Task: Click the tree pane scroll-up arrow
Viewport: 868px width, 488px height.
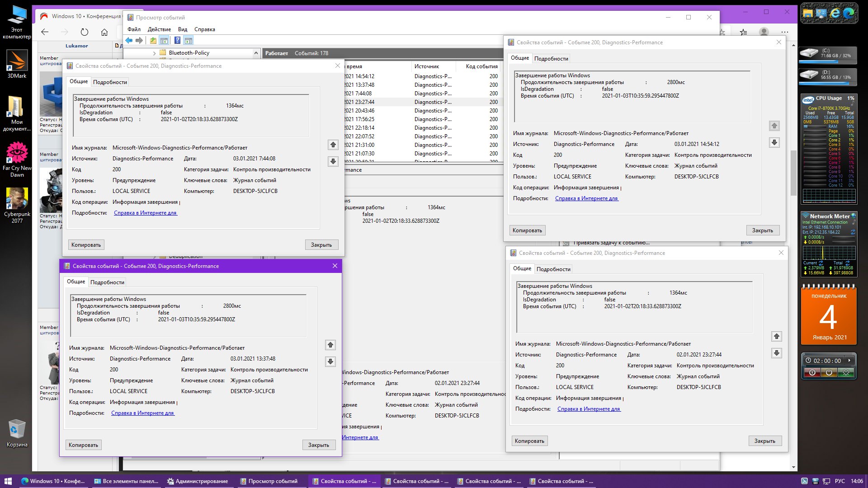Action: (x=256, y=53)
